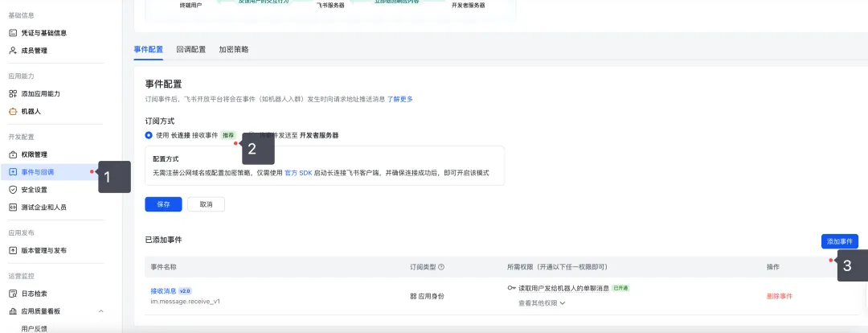
Task: Click the key icon beside 读取用户发给机器人的单聊消息
Action: tap(511, 288)
